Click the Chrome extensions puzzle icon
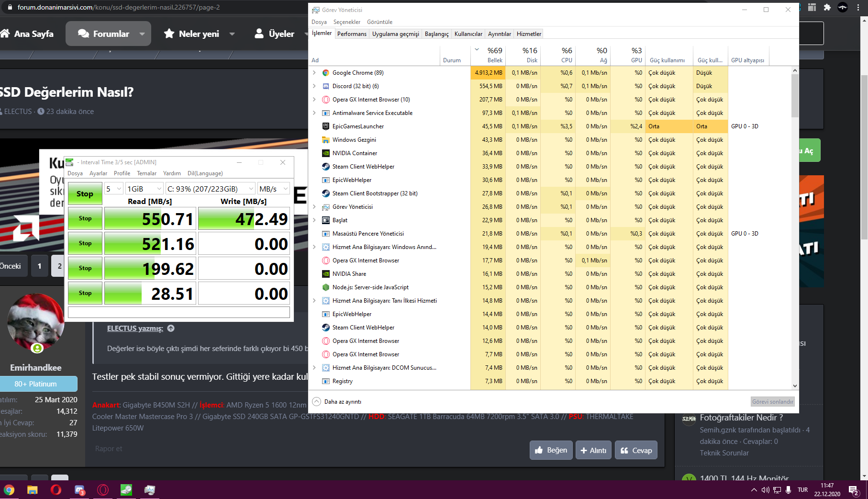The width and height of the screenshot is (868, 499). coord(827,7)
